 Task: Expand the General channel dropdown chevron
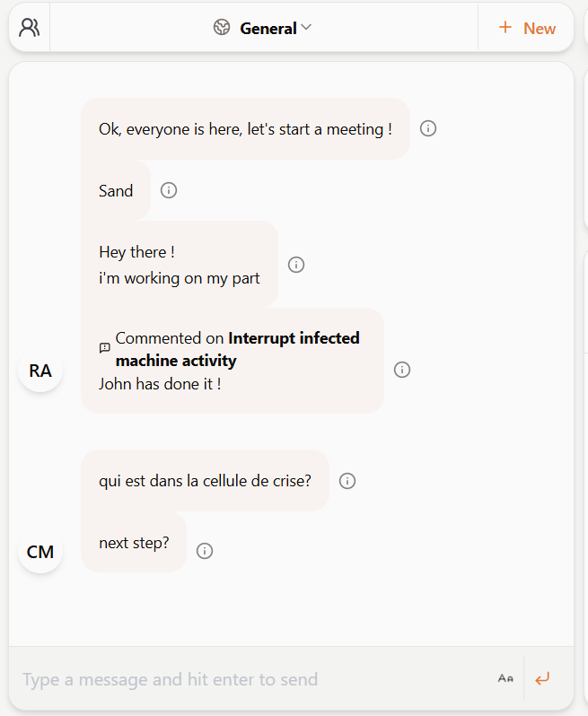[x=307, y=28]
